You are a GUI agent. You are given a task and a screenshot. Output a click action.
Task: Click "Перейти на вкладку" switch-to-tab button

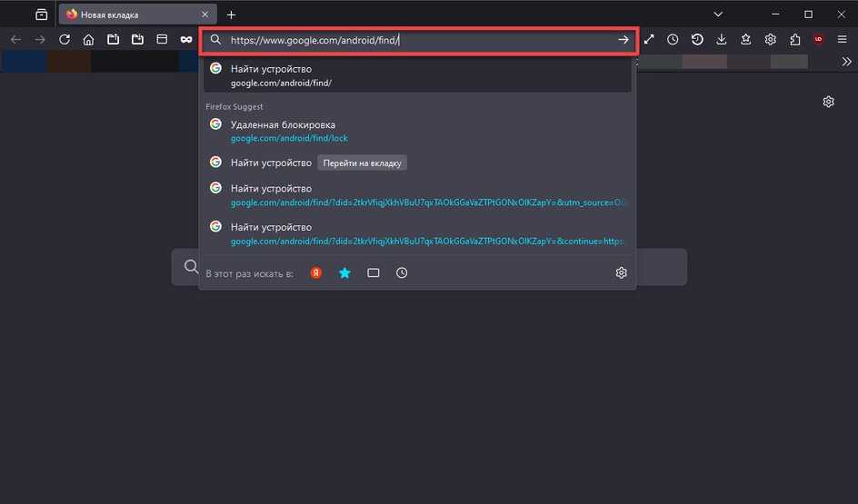tap(363, 163)
